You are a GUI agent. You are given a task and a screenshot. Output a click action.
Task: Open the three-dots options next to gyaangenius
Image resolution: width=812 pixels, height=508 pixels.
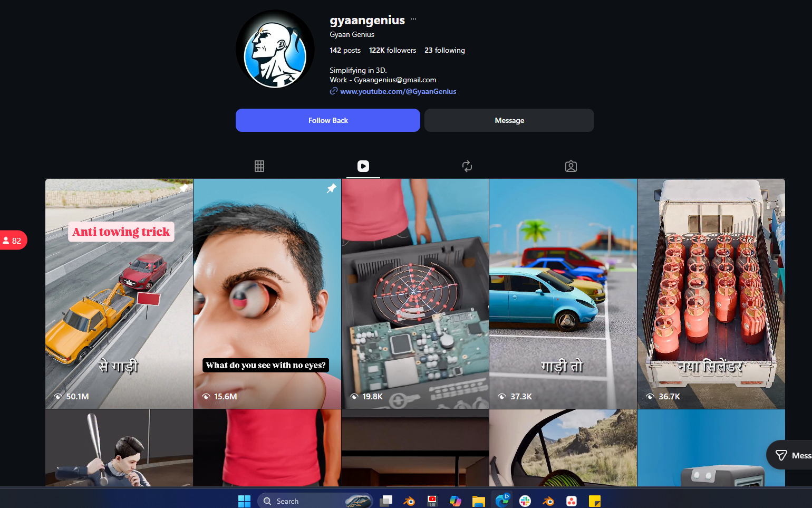pyautogui.click(x=413, y=20)
